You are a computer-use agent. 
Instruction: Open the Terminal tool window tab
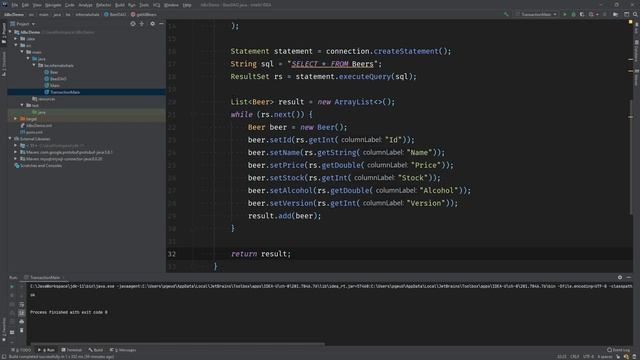tap(71, 350)
